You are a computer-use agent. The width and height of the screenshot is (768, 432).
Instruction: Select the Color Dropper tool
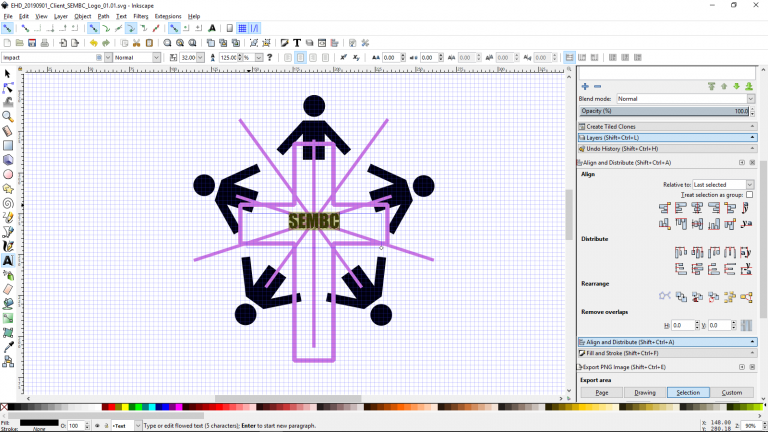pos(7,347)
